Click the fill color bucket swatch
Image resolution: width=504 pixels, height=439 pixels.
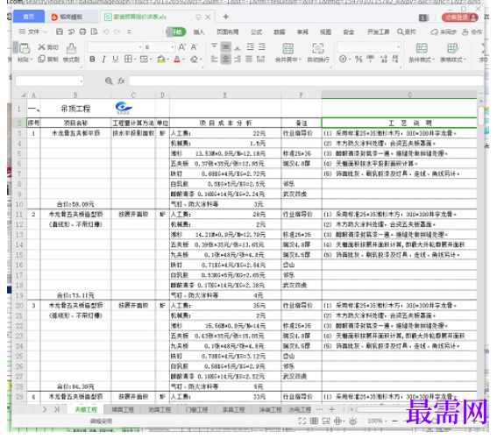click(161, 59)
